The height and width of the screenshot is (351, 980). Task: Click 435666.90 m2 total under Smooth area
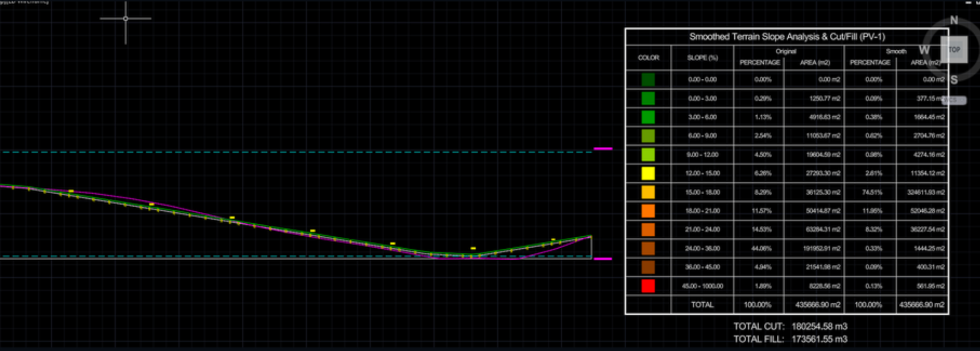click(x=922, y=305)
